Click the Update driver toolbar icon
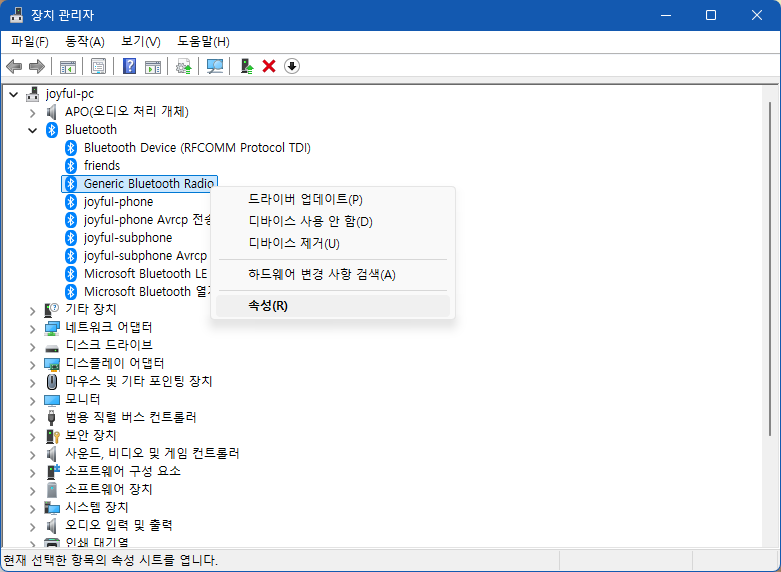This screenshot has width=781, height=572. click(184, 66)
